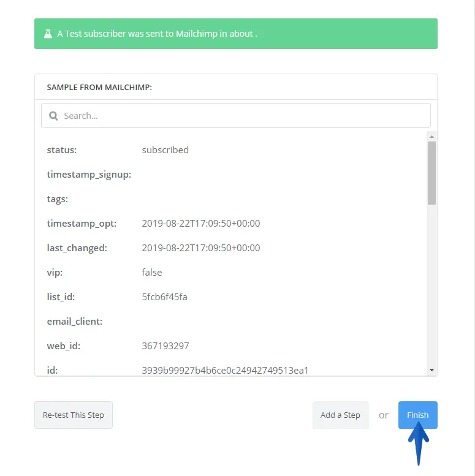Select the last_changed date value
Viewport: 475px width, 476px height.
click(x=201, y=247)
